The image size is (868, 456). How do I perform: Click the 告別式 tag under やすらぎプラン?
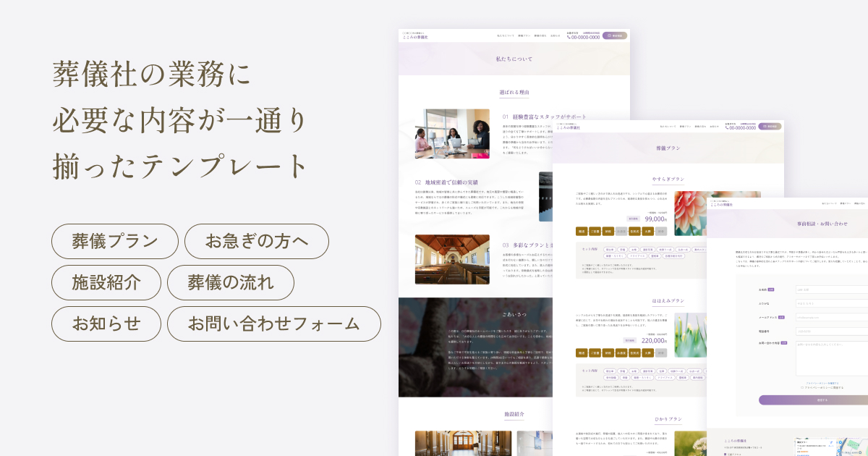634,232
